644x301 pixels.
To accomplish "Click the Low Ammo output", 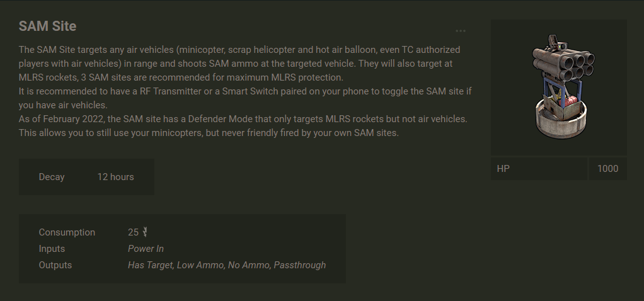I will 200,265.
